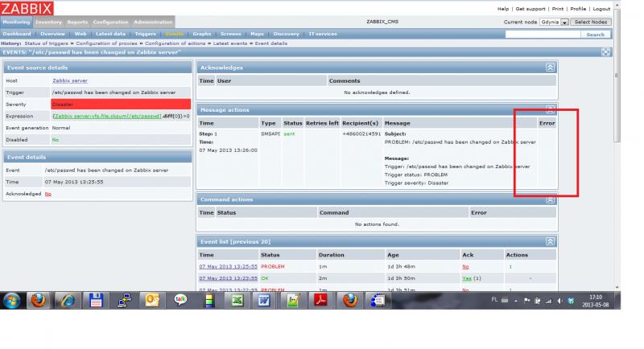
Task: Click Ack Yes link for OK event row
Action: pos(467,278)
